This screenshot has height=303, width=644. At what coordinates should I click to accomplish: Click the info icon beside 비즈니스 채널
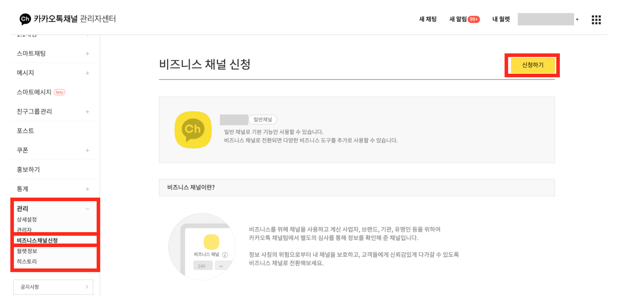225,255
